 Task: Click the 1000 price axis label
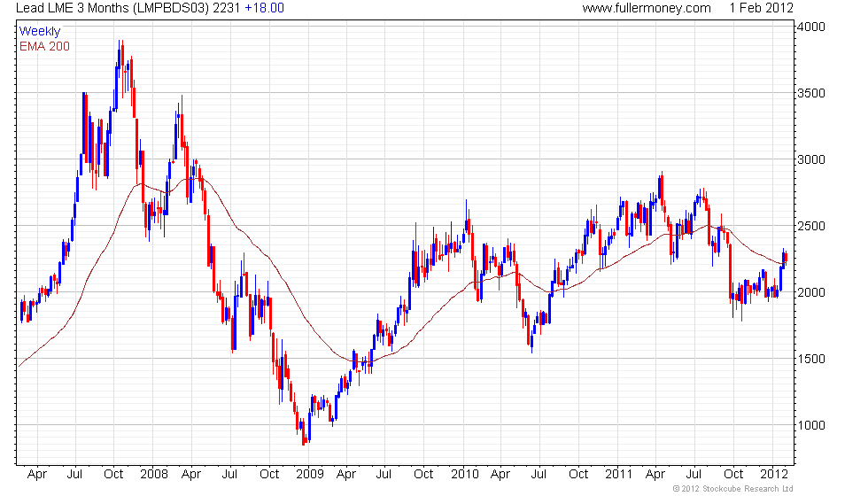click(x=811, y=425)
